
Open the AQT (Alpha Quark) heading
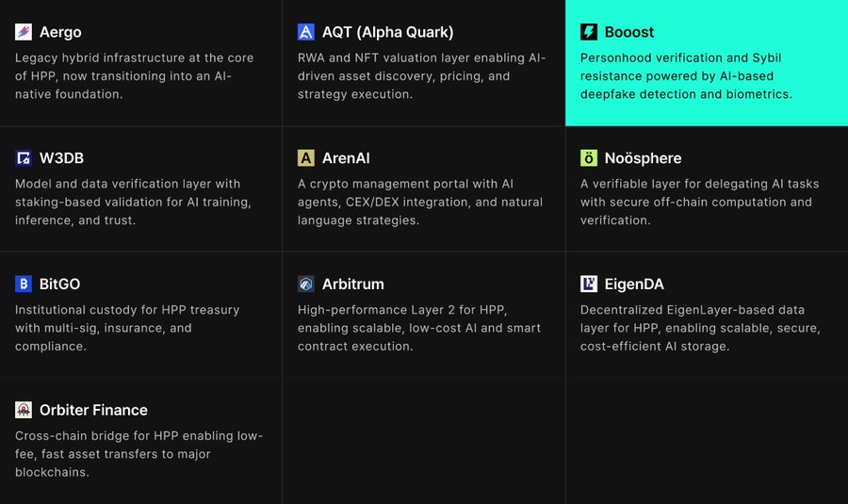[x=388, y=32]
